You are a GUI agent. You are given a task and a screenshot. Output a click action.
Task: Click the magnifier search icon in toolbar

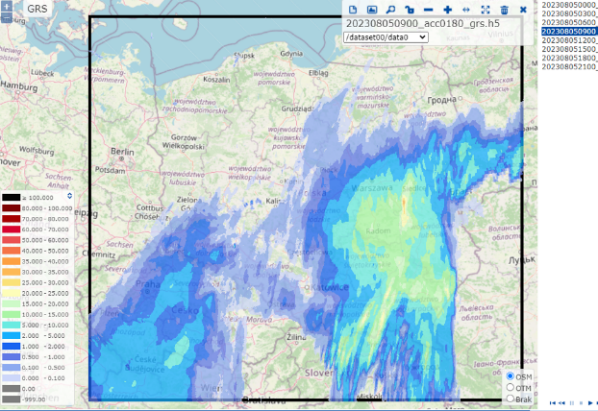pos(391,10)
